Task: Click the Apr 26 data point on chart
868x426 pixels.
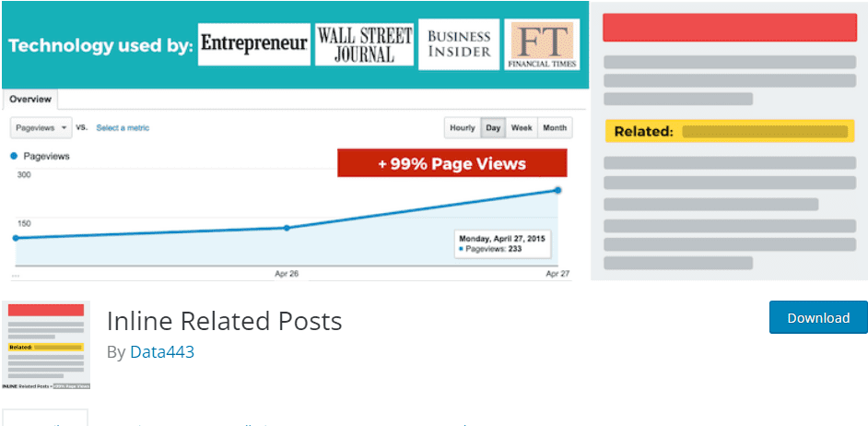Action: (287, 228)
